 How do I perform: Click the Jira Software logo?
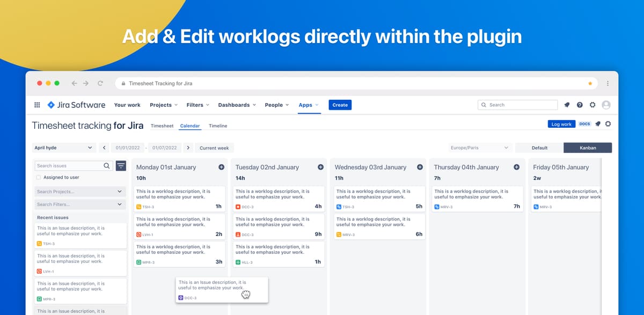click(x=76, y=105)
